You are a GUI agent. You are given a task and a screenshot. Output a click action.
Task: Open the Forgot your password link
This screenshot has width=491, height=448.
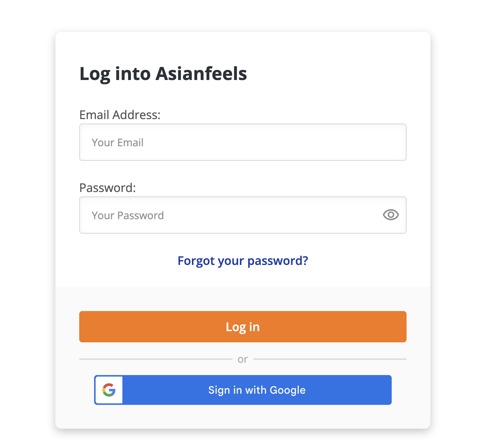243,261
